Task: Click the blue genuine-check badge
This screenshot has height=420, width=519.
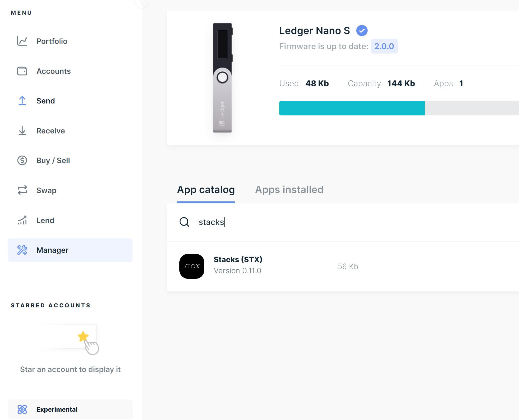Action: point(362,31)
